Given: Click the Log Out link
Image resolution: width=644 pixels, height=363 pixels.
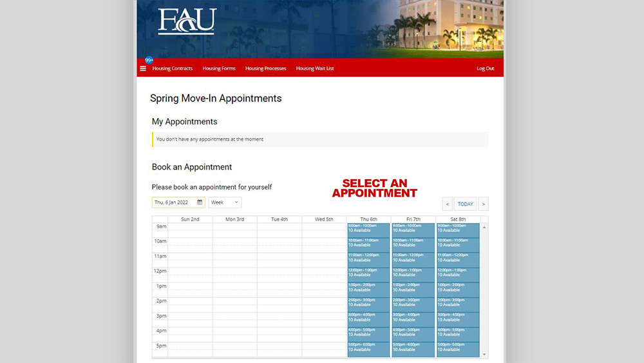Looking at the screenshot, I should point(486,68).
